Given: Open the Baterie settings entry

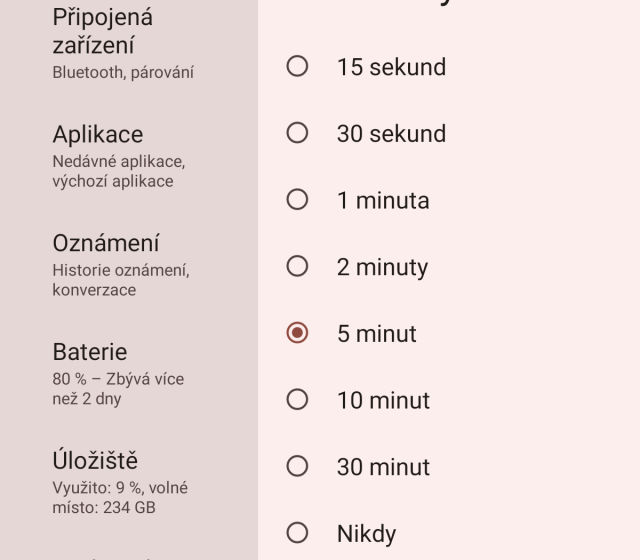Looking at the screenshot, I should click(90, 352).
